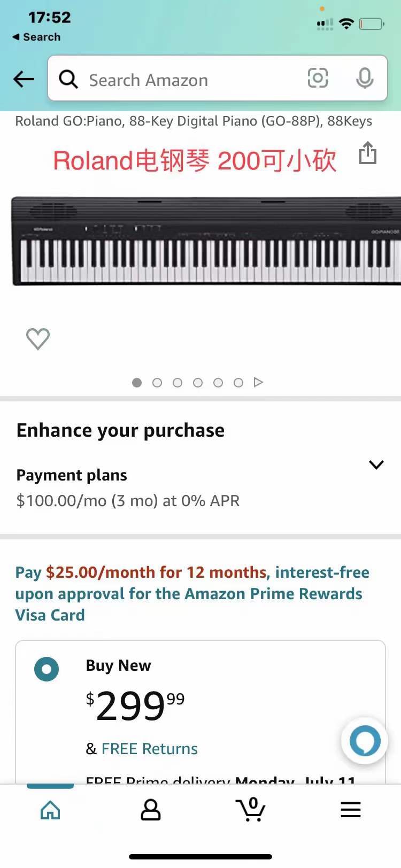
Task: Open the hamburger menu tab
Action: click(x=351, y=809)
